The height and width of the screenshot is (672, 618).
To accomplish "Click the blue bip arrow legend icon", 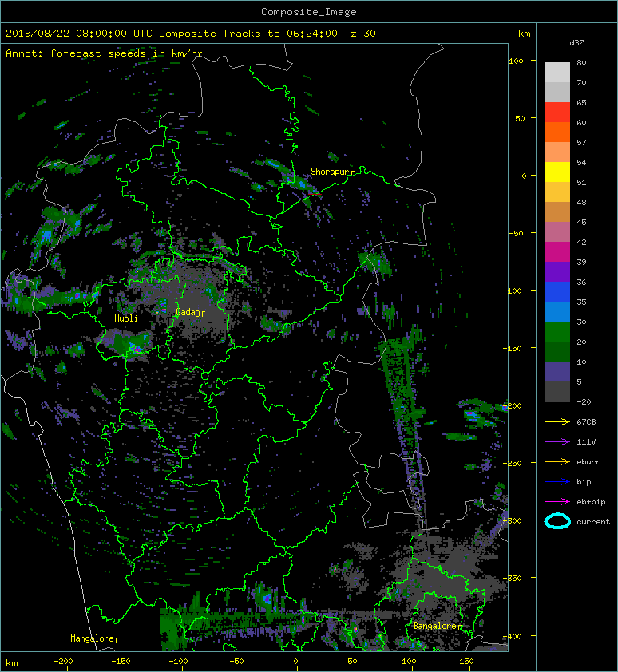I will pyautogui.click(x=557, y=482).
